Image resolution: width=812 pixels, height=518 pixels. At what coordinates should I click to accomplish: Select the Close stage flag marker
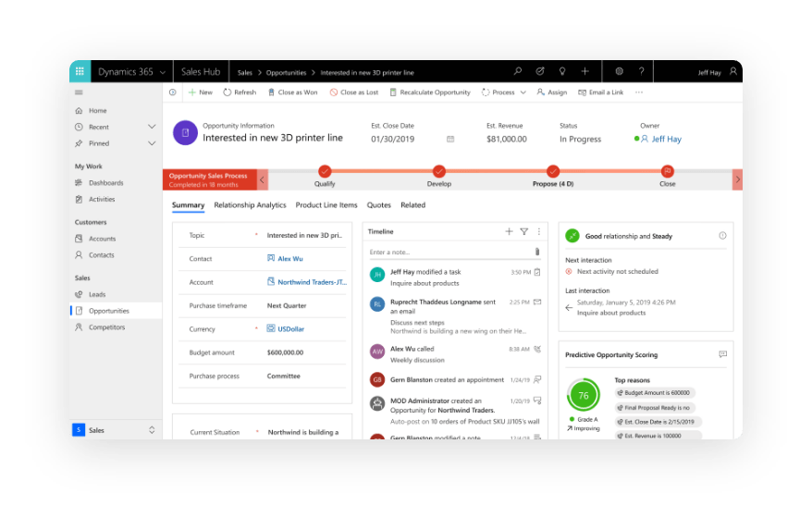668,171
